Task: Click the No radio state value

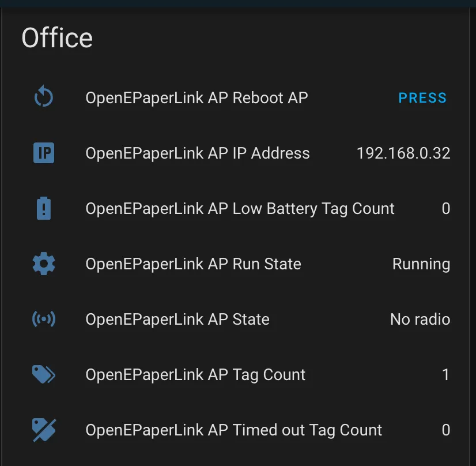Action: coord(420,319)
